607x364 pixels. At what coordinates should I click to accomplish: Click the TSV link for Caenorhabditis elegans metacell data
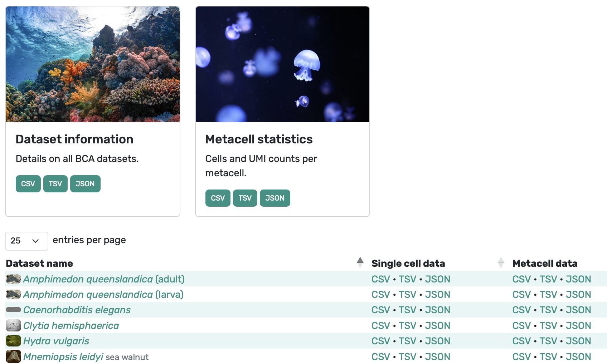(548, 310)
